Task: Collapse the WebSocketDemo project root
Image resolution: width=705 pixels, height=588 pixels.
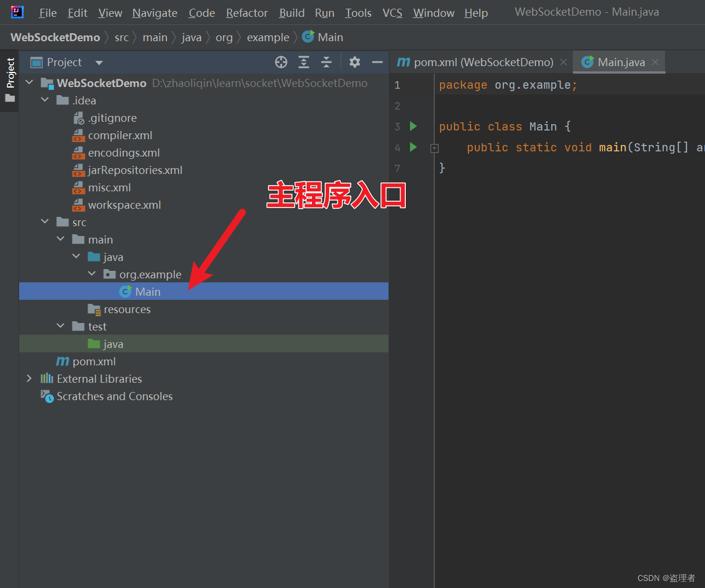Action: pyautogui.click(x=29, y=82)
